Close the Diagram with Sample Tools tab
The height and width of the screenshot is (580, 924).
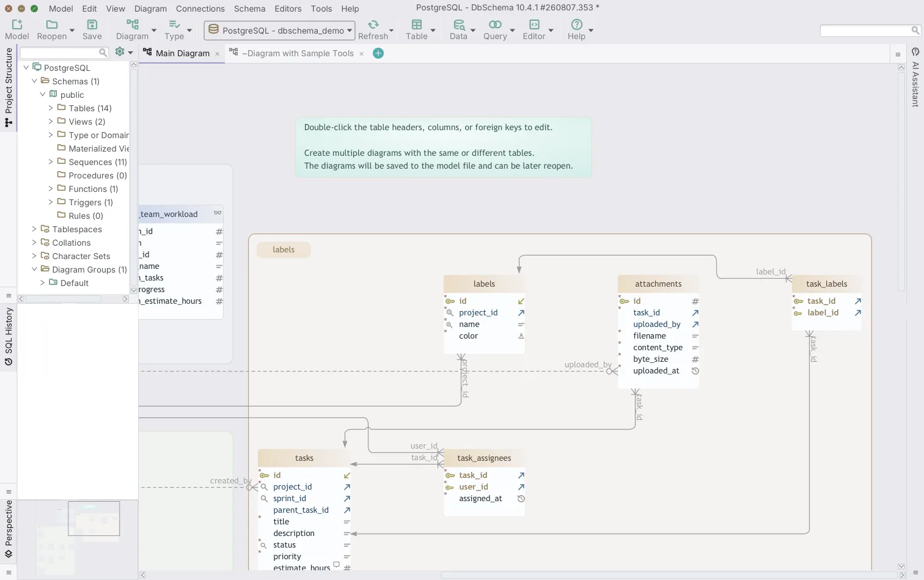coord(361,54)
